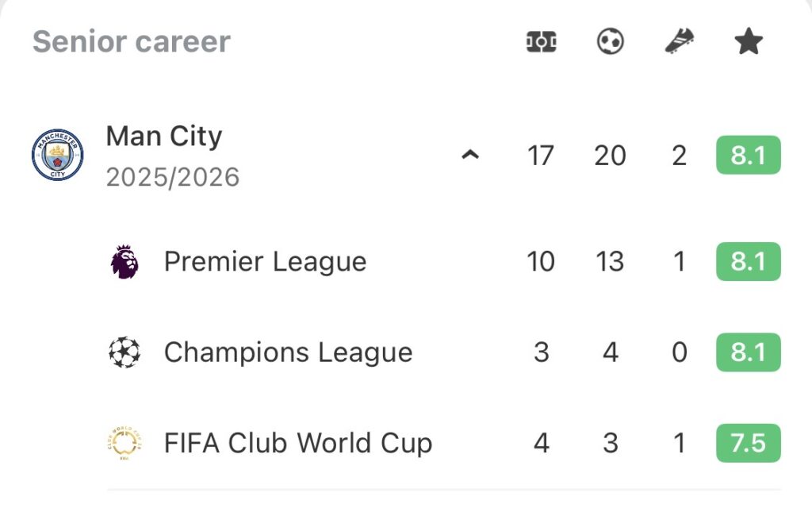This screenshot has height=508, width=812.
Task: Select the Champions League row label
Action: coord(288,352)
